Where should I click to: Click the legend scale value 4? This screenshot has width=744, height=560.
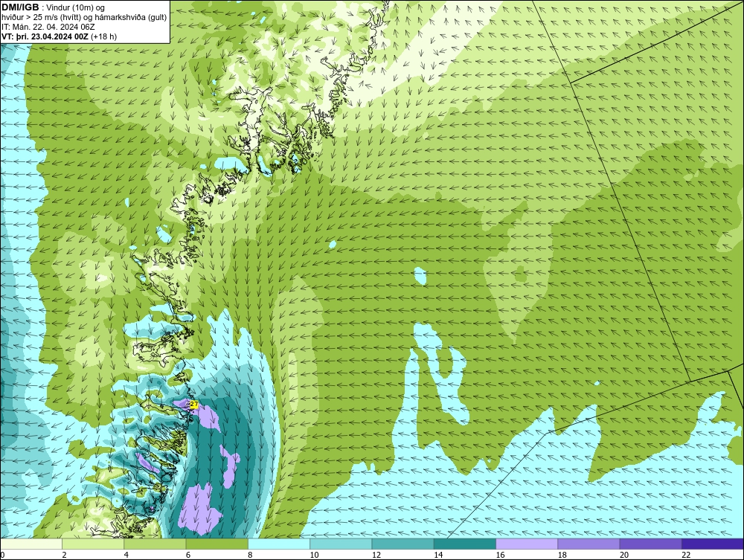click(x=126, y=555)
